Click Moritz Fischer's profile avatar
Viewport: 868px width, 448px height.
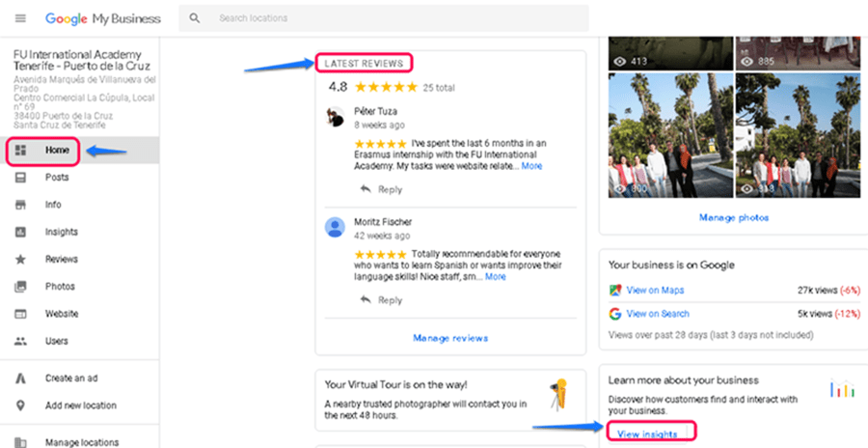click(x=335, y=227)
